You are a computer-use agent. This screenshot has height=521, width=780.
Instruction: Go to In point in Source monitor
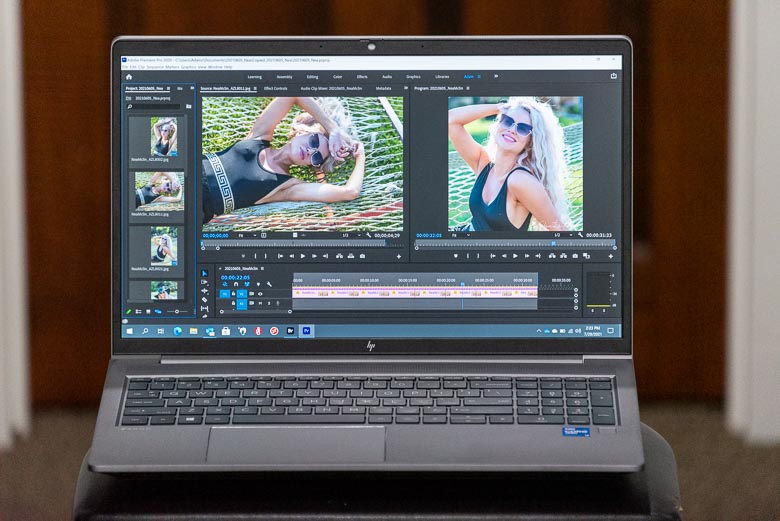tap(280, 256)
